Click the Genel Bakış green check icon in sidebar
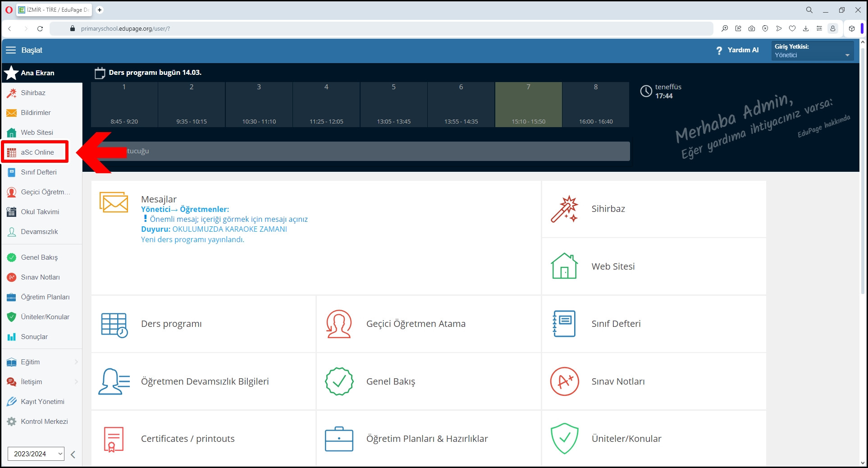The height and width of the screenshot is (468, 868). [x=12, y=257]
